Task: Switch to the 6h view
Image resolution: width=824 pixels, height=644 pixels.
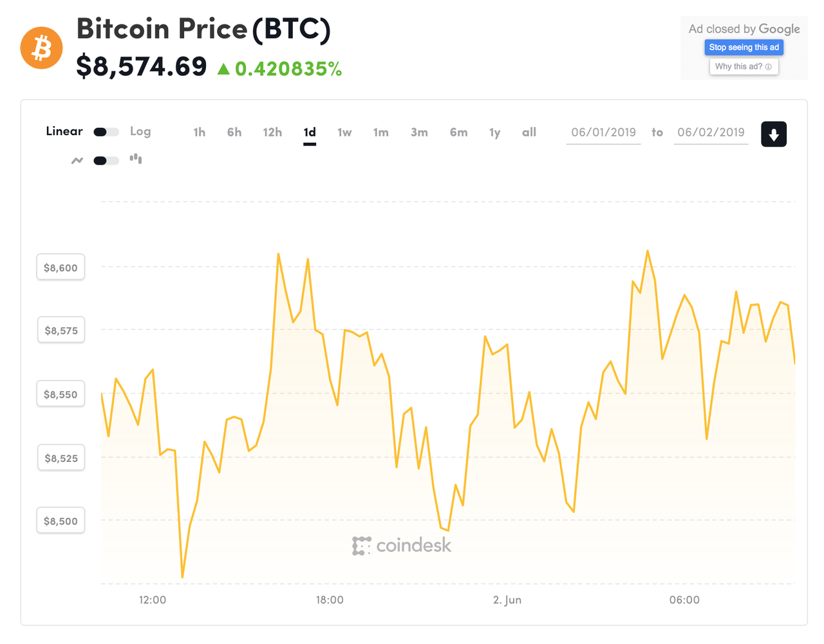Action: point(234,132)
